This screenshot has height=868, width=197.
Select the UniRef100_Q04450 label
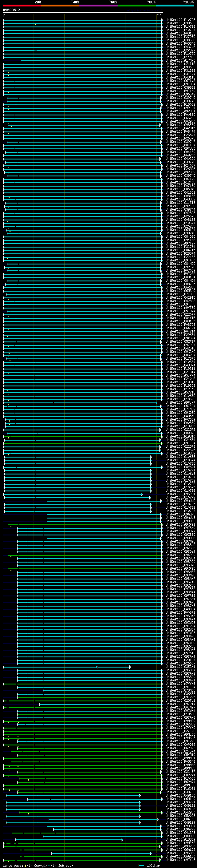180,152
